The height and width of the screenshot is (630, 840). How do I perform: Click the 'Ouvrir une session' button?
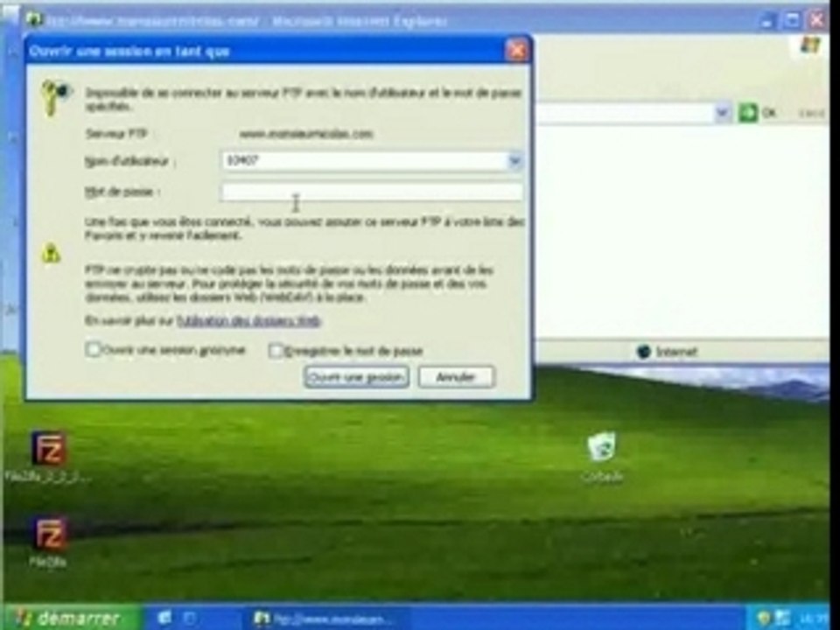357,377
